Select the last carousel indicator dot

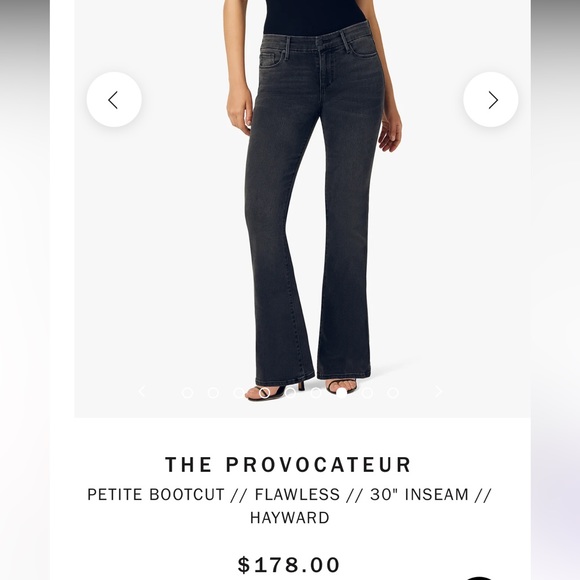[x=393, y=393]
